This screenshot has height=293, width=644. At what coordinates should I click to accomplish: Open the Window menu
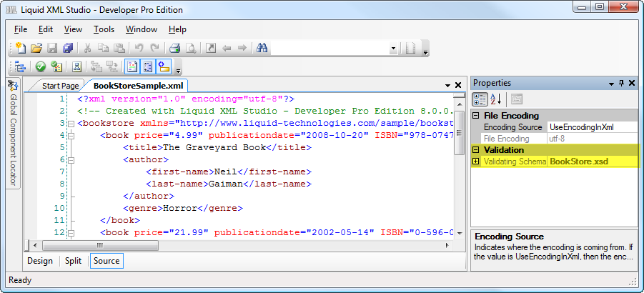pos(142,29)
